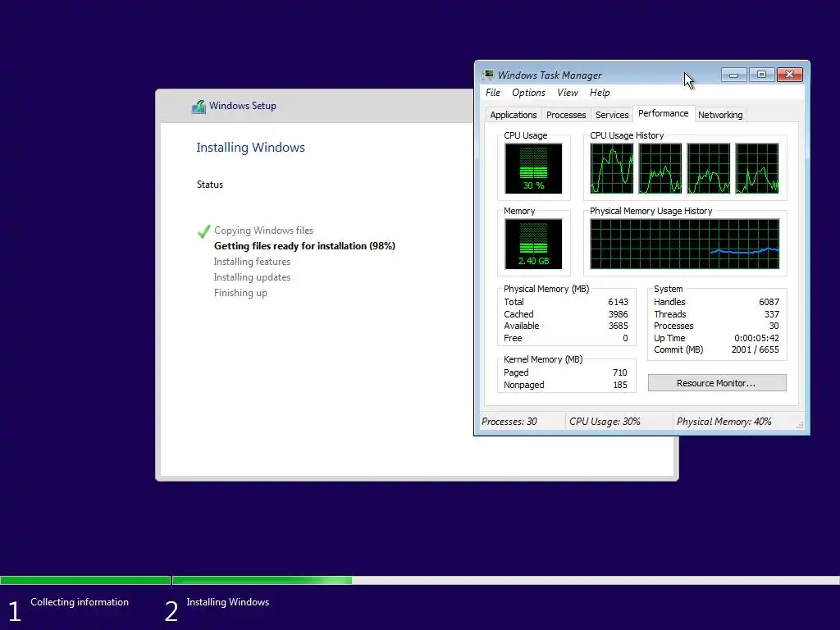Click the status bar Physical Memory: 40% entry
The height and width of the screenshot is (630, 840).
point(724,422)
